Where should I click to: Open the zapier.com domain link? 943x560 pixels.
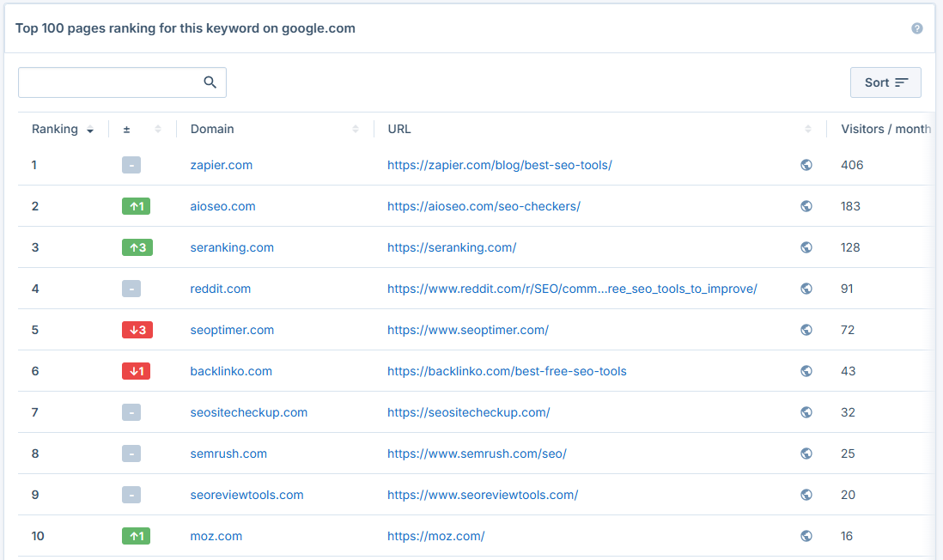[222, 165]
